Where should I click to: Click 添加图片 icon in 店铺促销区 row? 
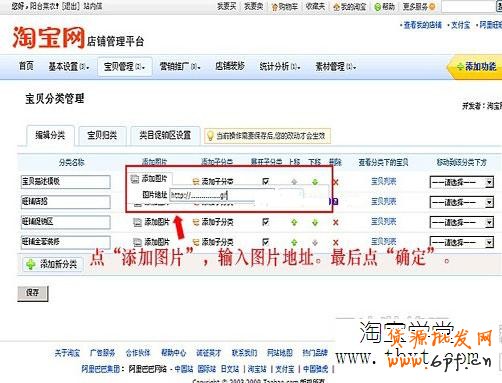pyautogui.click(x=137, y=222)
